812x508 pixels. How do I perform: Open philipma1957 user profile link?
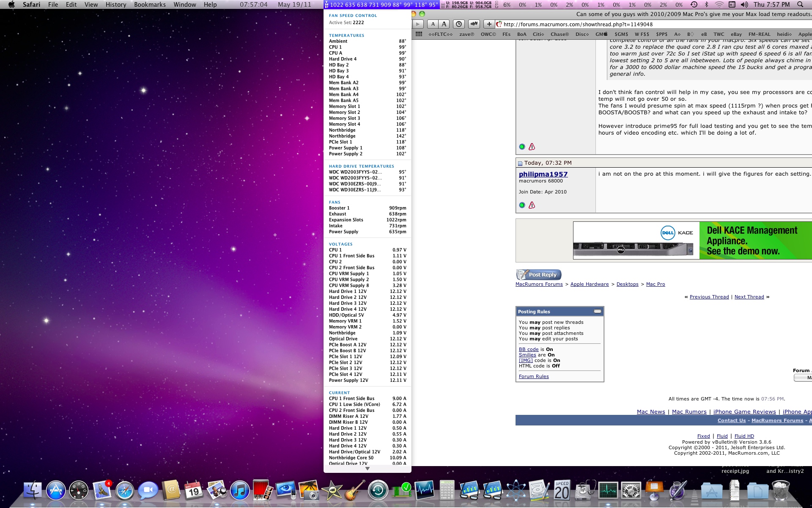tap(543, 174)
